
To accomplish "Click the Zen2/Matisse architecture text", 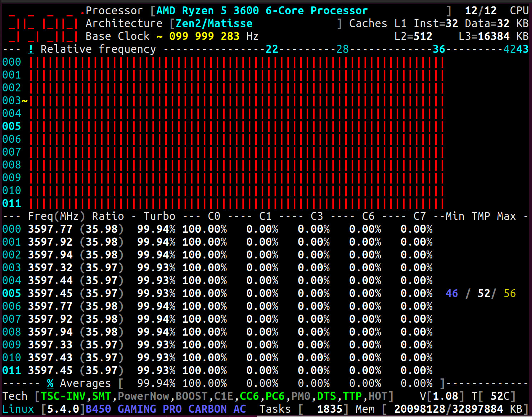I will [x=214, y=24].
